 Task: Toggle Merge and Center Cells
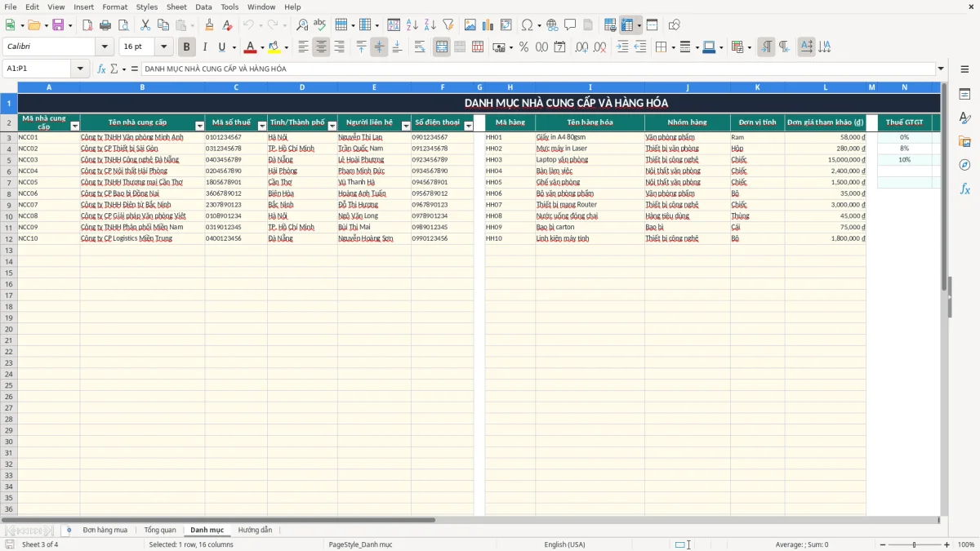[442, 47]
